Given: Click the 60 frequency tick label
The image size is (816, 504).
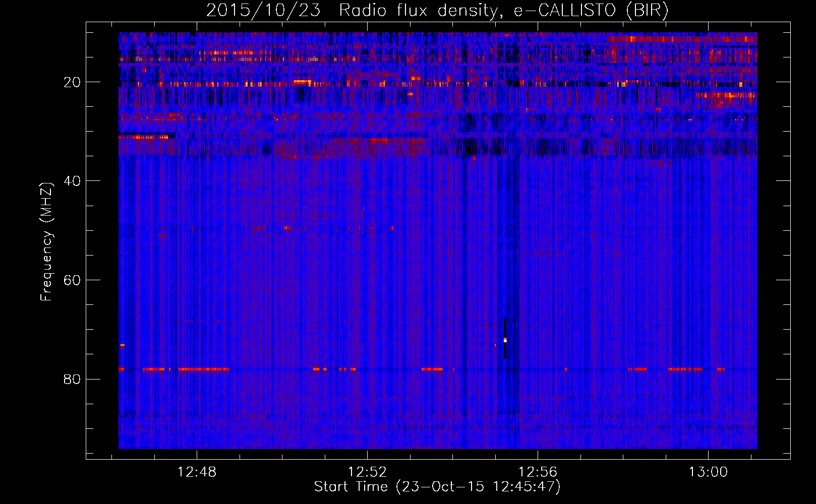Looking at the screenshot, I should 72,280.
